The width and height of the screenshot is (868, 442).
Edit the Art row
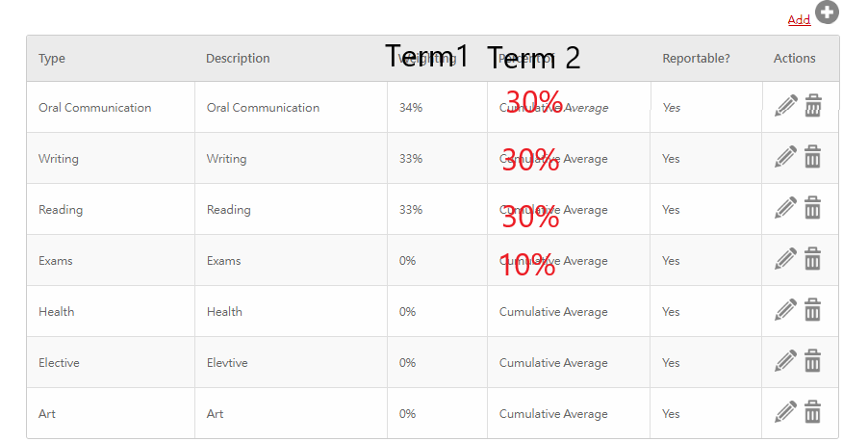pos(786,411)
